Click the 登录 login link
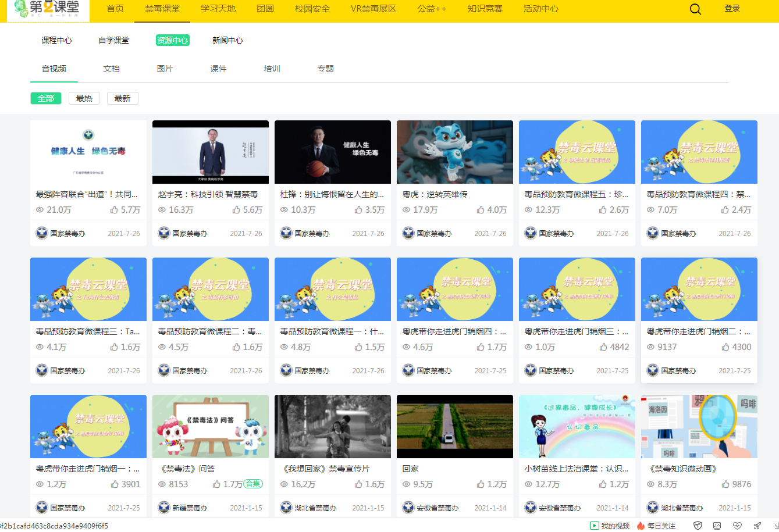 click(x=732, y=8)
